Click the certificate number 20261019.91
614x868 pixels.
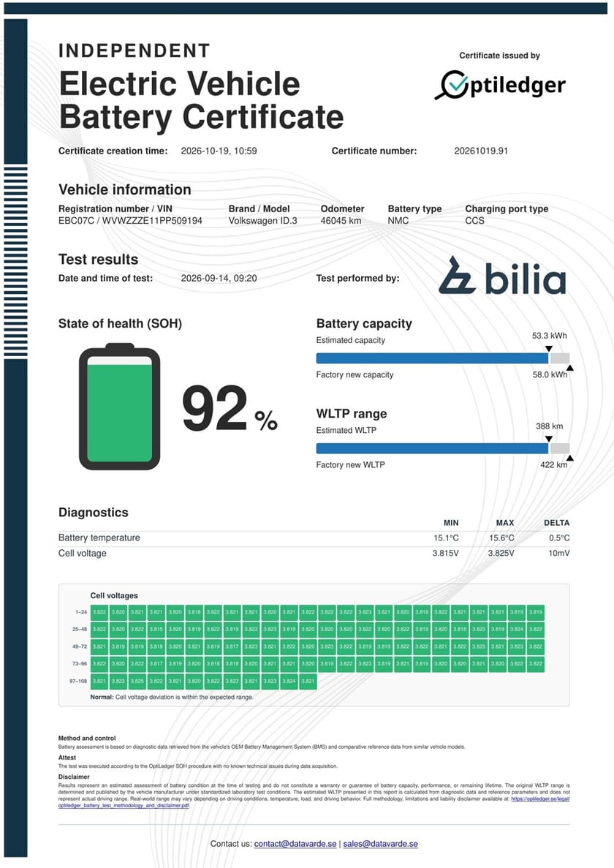point(481,151)
